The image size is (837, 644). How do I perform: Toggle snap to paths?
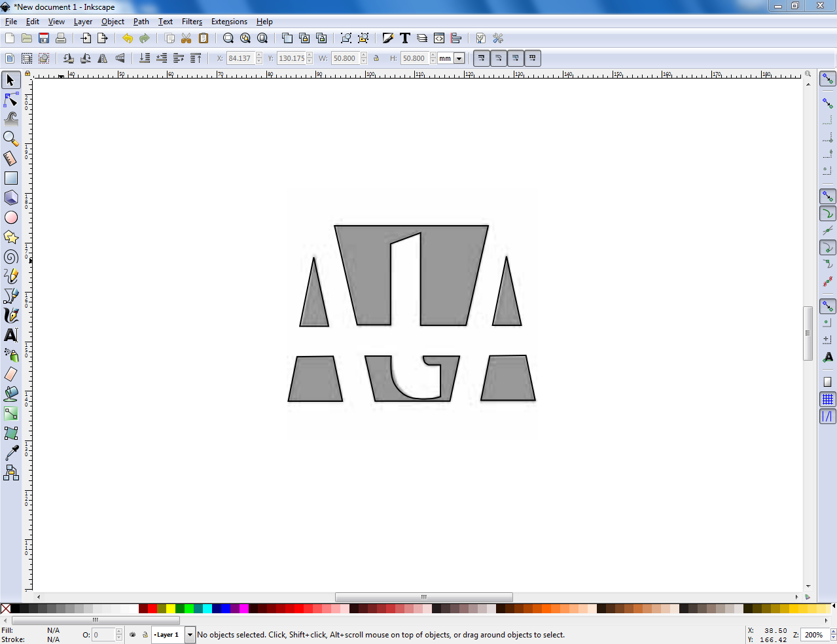(828, 213)
